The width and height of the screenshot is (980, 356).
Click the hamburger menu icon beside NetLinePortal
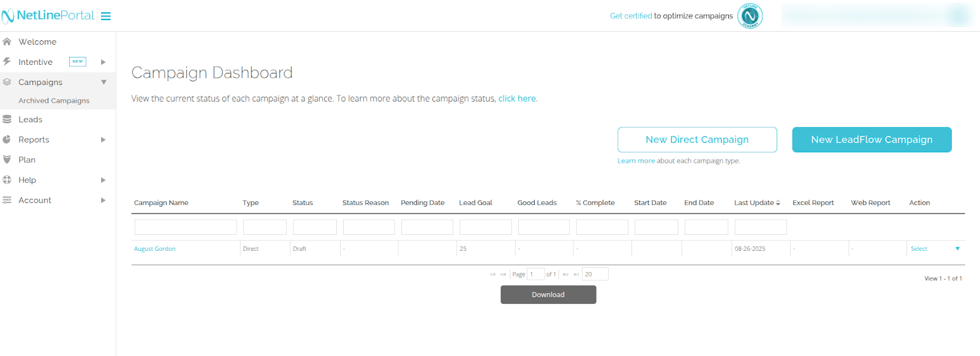(x=106, y=17)
